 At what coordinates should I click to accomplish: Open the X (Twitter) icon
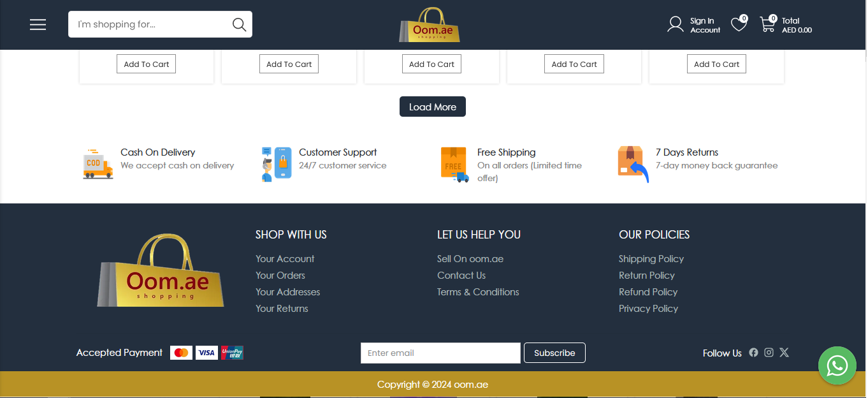[x=784, y=353]
